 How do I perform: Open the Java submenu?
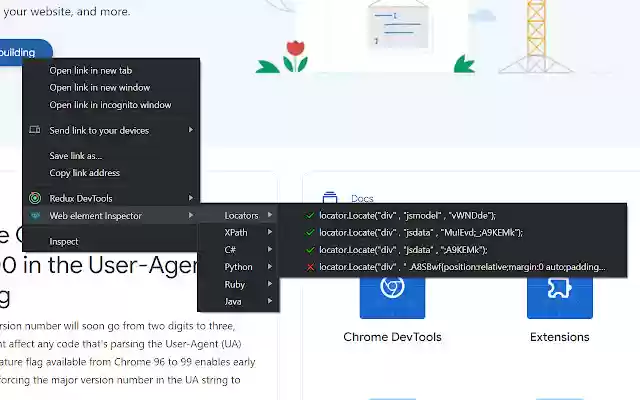coord(238,302)
